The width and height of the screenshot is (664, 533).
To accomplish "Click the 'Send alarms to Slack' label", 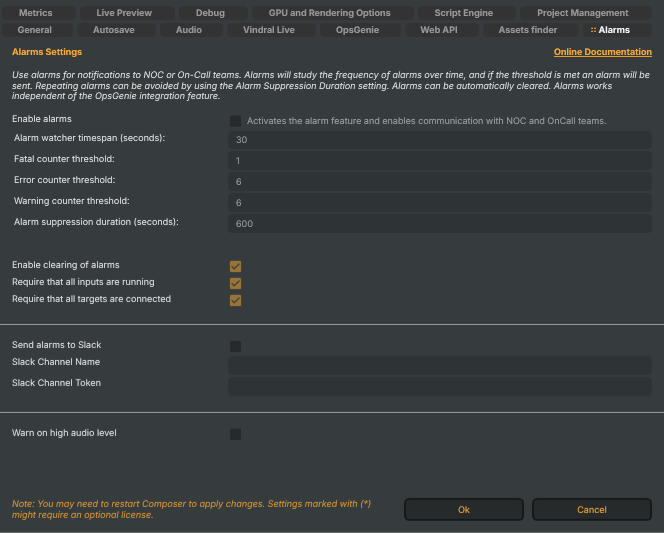I will pyautogui.click(x=57, y=345).
